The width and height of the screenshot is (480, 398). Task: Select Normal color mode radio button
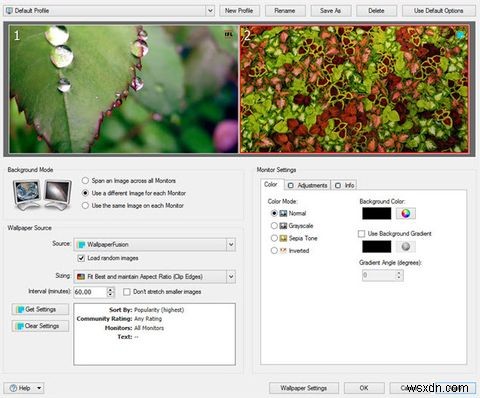coord(274,213)
